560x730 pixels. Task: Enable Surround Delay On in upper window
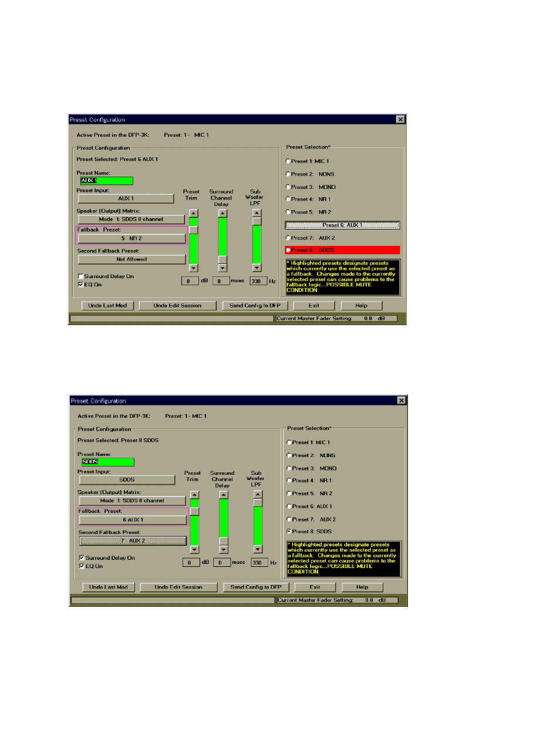coord(106,276)
